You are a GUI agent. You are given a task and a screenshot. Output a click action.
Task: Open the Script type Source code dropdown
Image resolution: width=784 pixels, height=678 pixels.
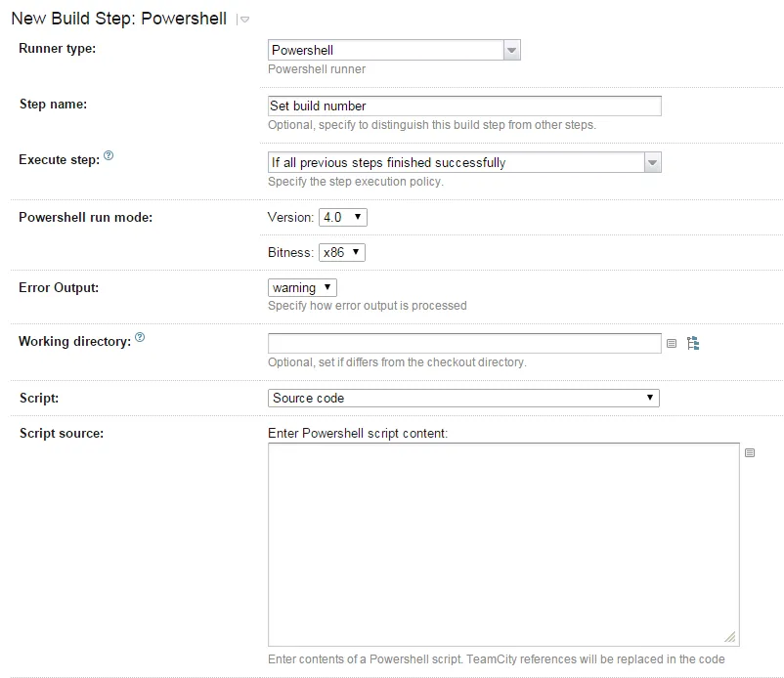point(463,398)
